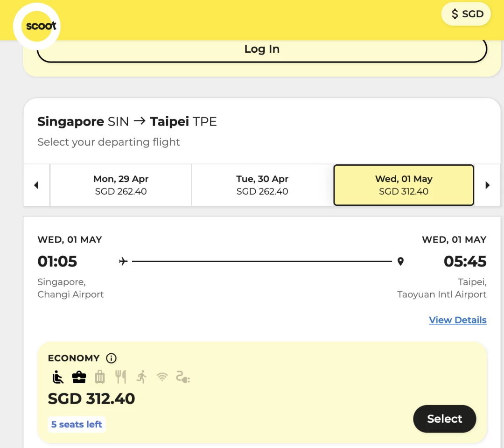
Task: Click the priority boarding walking icon
Action: point(141,377)
